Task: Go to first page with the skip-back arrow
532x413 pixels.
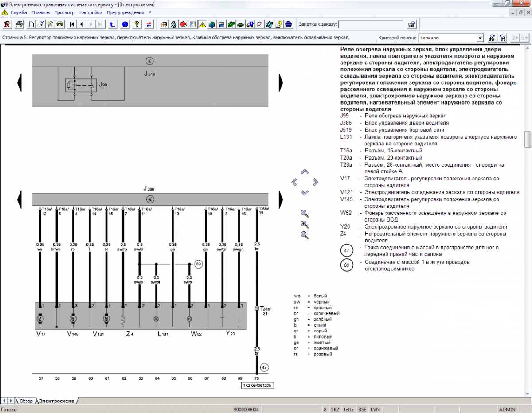Action: click(73, 24)
